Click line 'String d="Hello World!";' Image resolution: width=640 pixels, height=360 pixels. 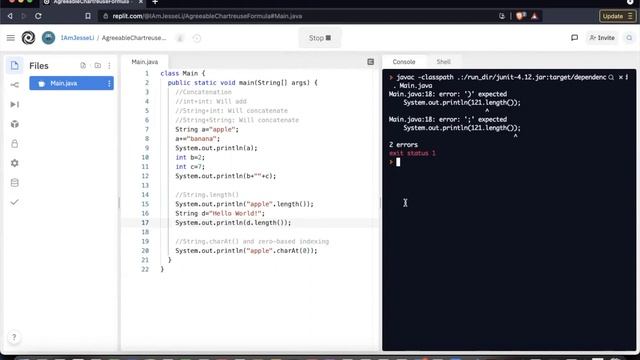pos(220,213)
